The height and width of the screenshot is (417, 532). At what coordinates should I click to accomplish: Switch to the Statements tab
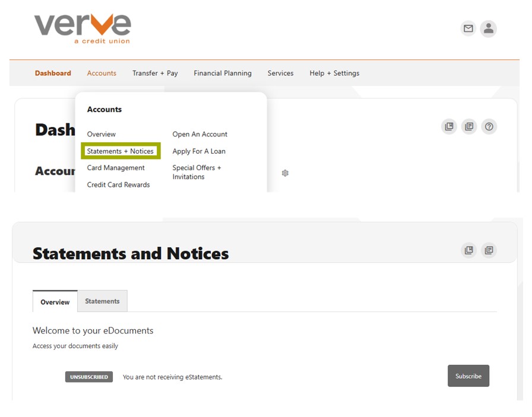point(102,301)
